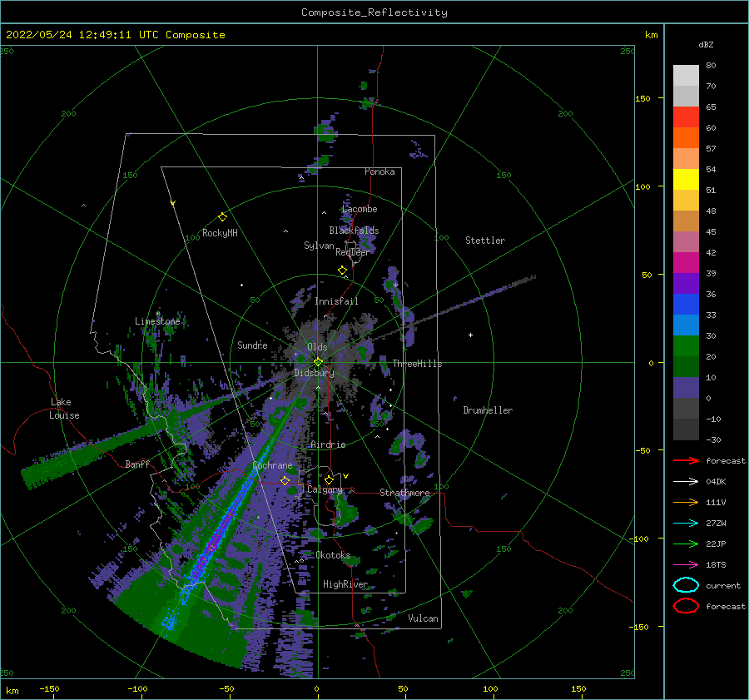Pick the dark gray -10 dBZ swatch

pos(686,429)
